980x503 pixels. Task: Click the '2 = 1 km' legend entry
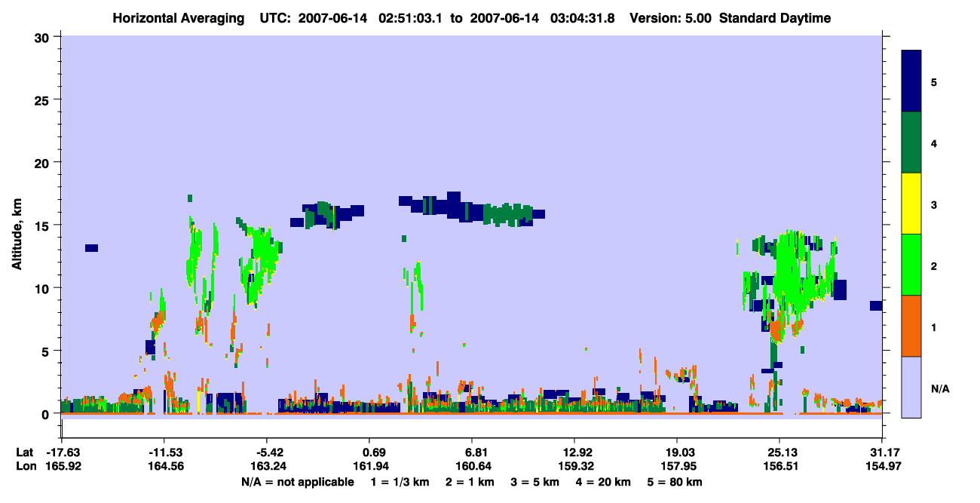pos(471,482)
